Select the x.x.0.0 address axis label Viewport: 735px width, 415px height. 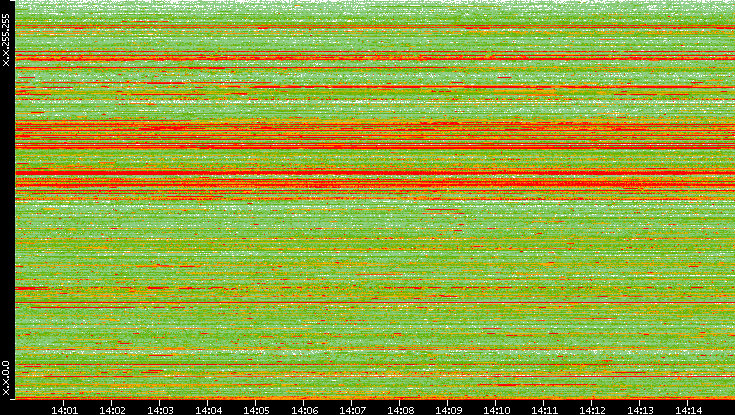6,378
